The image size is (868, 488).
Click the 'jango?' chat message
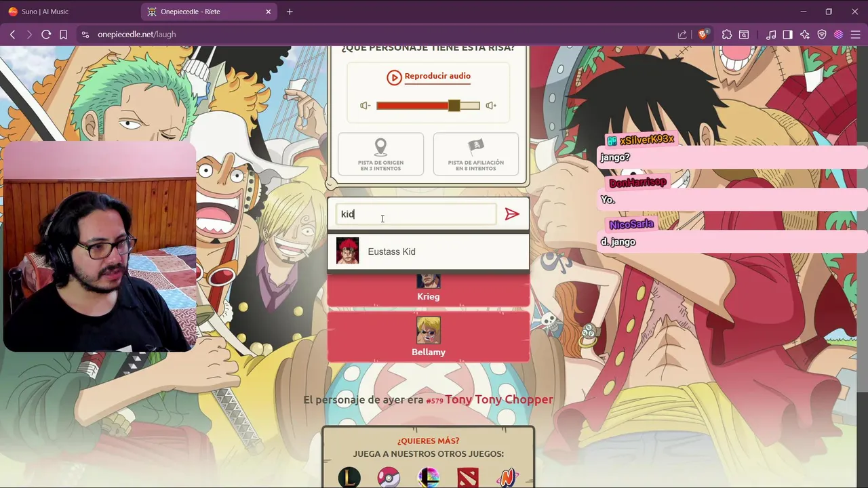615,157
